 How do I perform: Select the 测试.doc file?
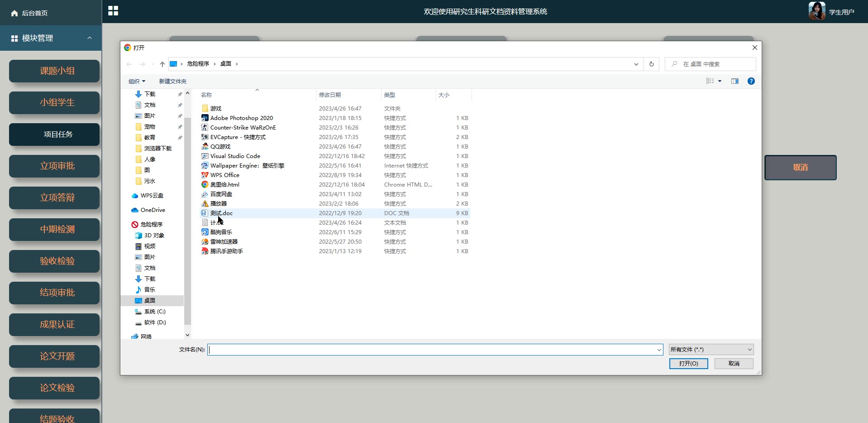point(221,213)
